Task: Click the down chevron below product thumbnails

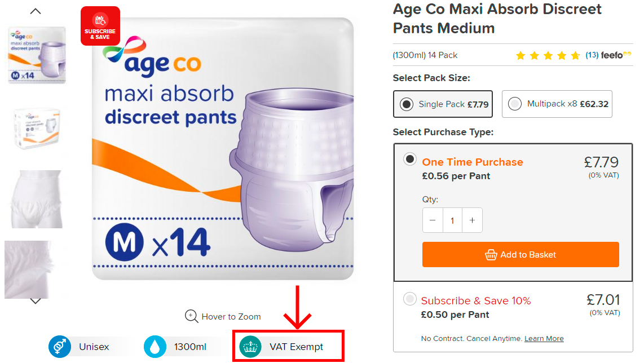Action: click(x=35, y=302)
